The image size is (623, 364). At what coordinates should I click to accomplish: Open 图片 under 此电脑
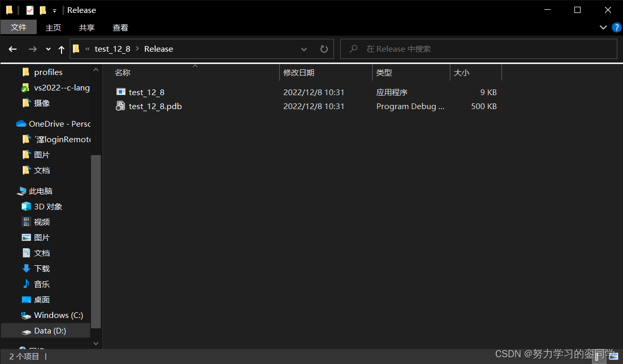[42, 238]
